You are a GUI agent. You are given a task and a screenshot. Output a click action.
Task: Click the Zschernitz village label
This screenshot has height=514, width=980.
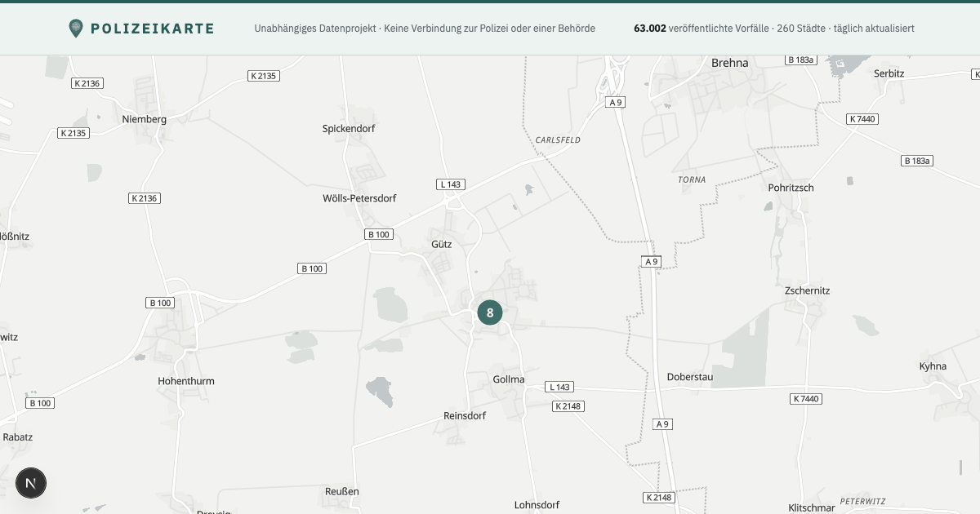[807, 290]
